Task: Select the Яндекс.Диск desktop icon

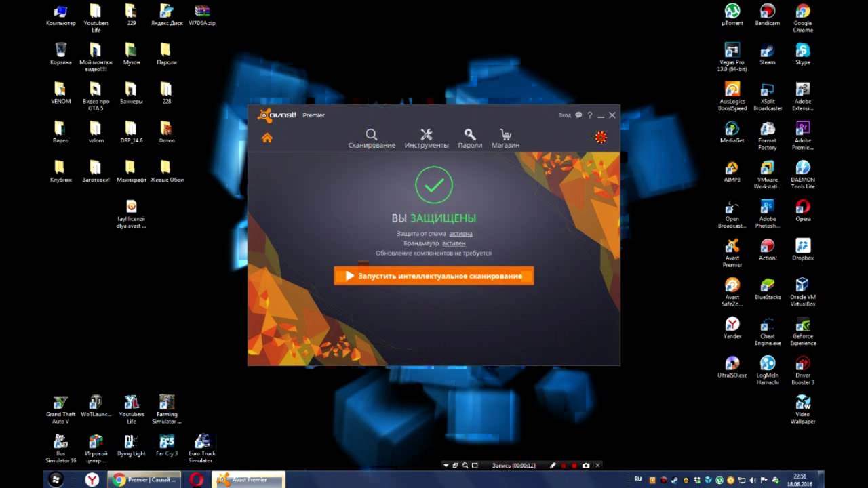Action: tap(166, 15)
